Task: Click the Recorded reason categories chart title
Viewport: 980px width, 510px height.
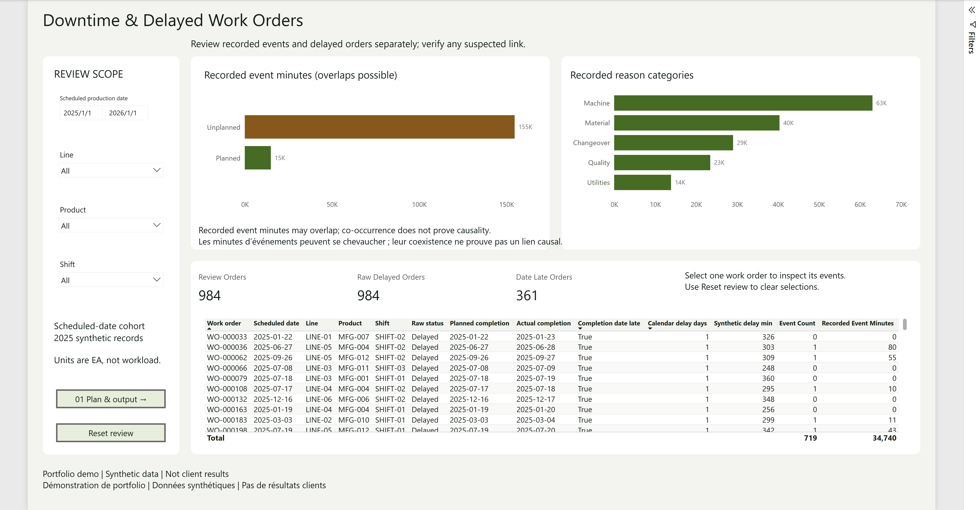Action: (632, 75)
